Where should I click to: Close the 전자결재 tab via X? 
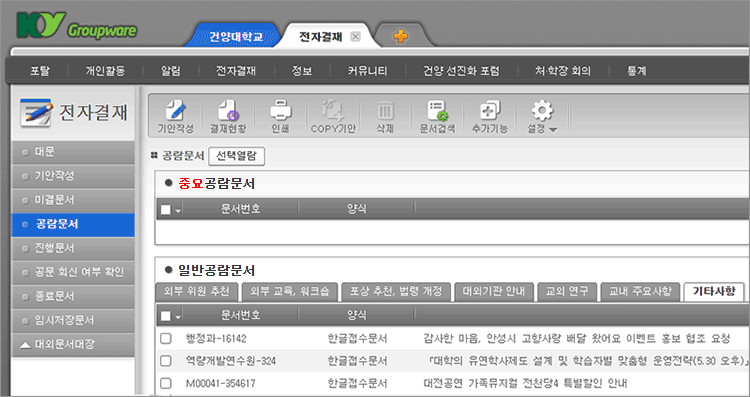click(x=355, y=36)
